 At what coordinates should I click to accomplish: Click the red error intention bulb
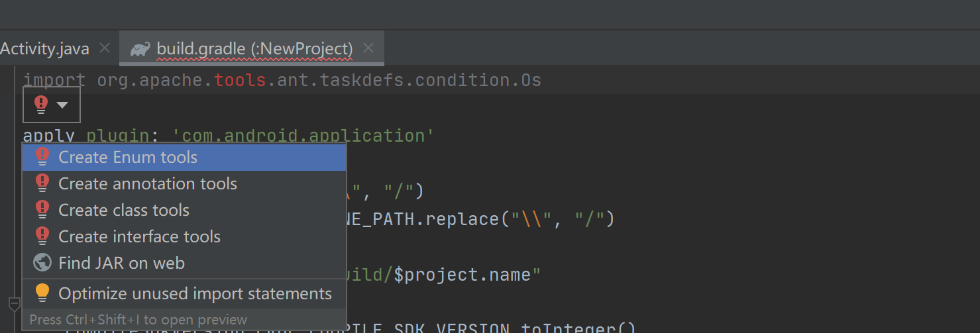(x=41, y=104)
